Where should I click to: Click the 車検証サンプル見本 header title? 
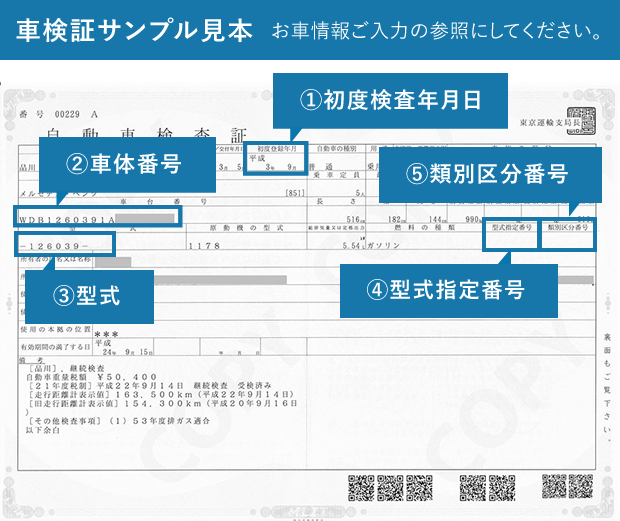coord(134,30)
